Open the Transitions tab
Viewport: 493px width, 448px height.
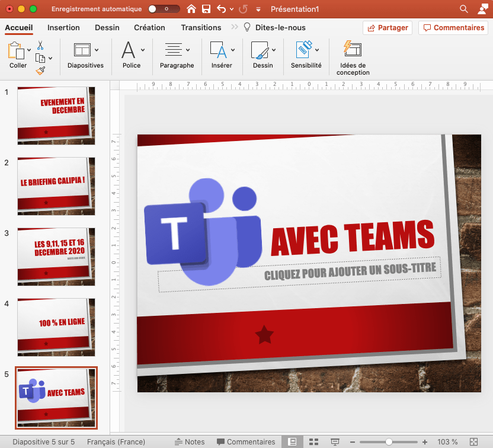pyautogui.click(x=201, y=28)
